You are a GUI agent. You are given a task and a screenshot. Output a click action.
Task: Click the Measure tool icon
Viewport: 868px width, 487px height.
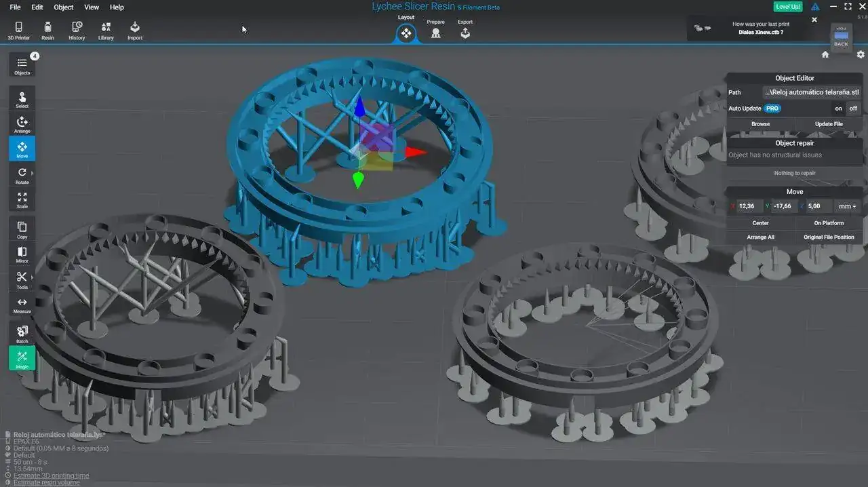point(22,305)
